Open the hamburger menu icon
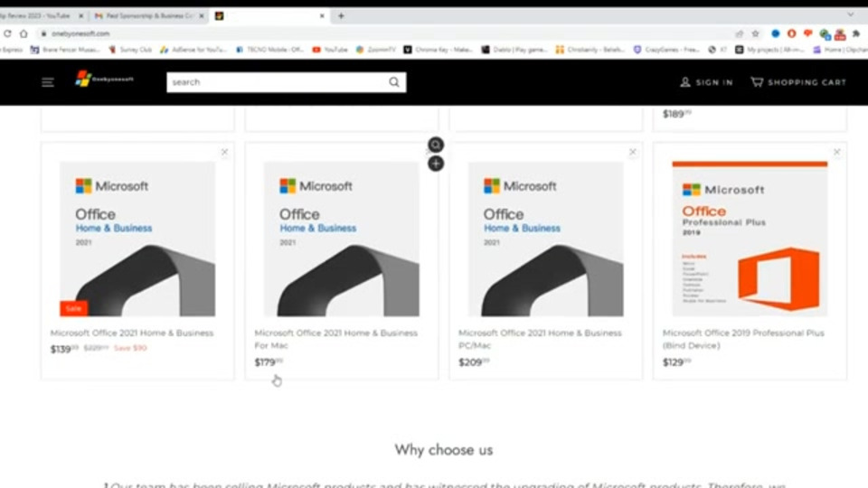Viewport: 868px width, 488px height. 48,82
